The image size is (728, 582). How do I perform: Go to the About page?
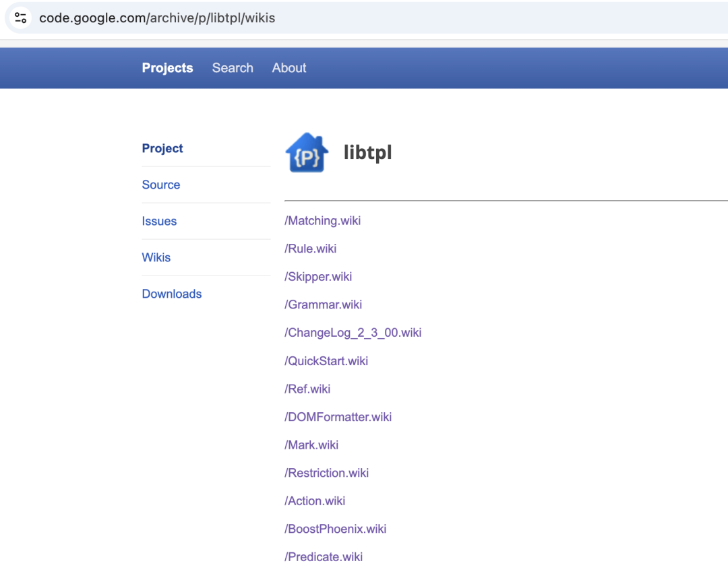tap(289, 68)
